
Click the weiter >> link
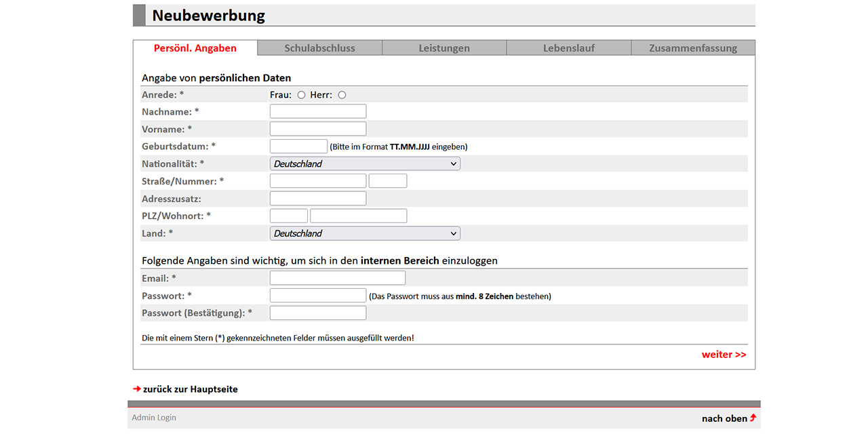coord(724,354)
